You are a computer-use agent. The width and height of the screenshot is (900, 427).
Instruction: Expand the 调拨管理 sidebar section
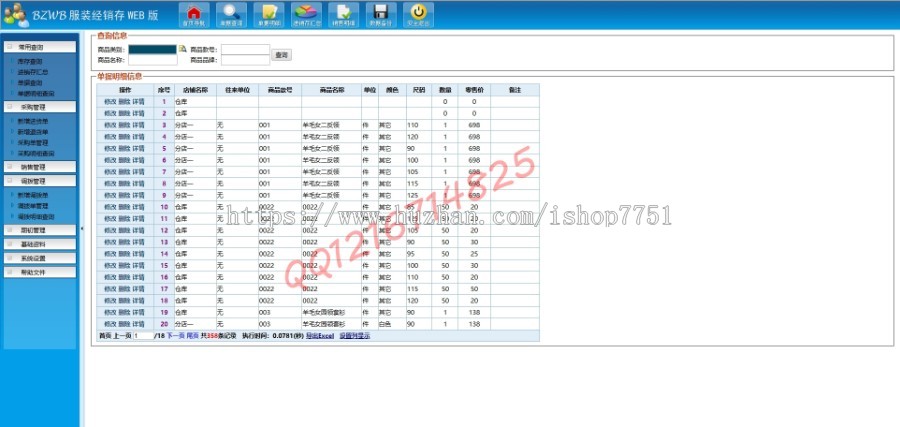40,181
